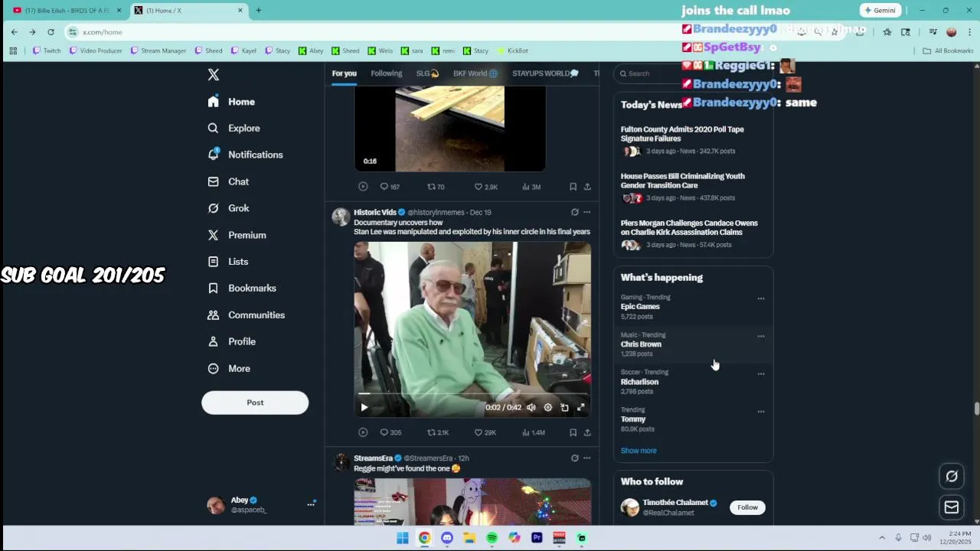Image resolution: width=980 pixels, height=551 pixels.
Task: Open more options on StreamsEra post
Action: pyautogui.click(x=587, y=458)
